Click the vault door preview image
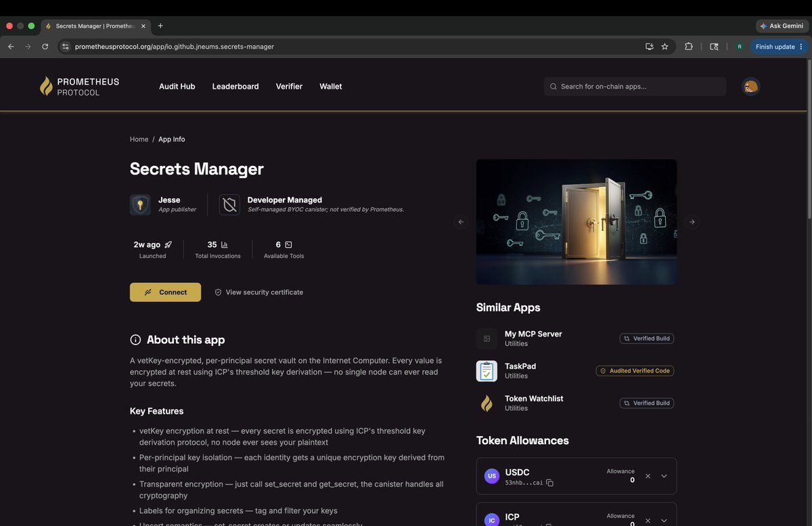 click(x=577, y=222)
